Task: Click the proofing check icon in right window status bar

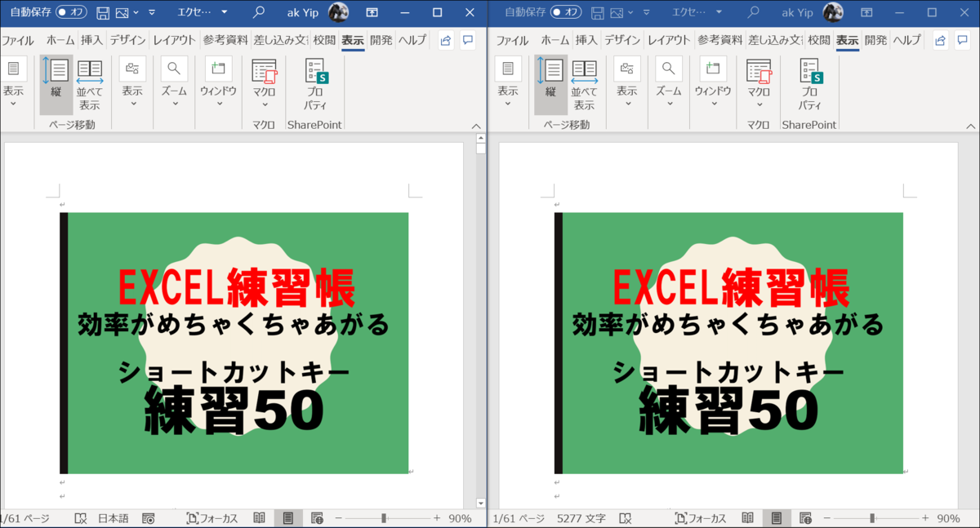Action: [625, 518]
